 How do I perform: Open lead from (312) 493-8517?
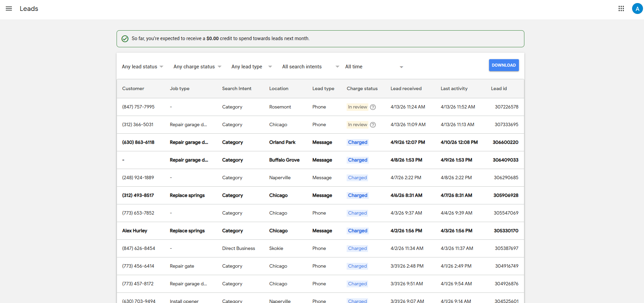[x=320, y=195]
